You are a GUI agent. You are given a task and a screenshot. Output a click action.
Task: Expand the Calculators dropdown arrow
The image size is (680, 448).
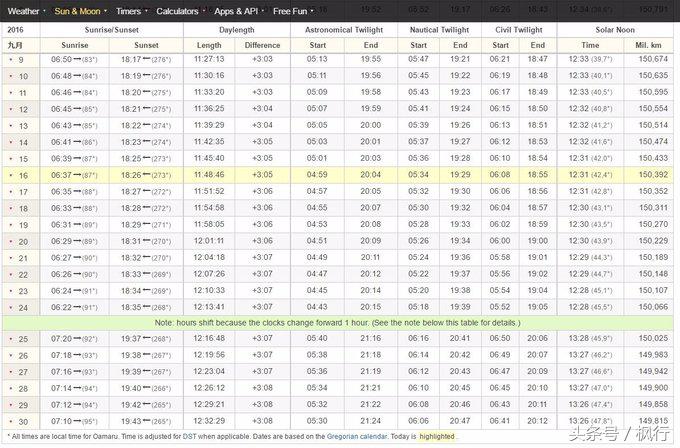(204, 10)
